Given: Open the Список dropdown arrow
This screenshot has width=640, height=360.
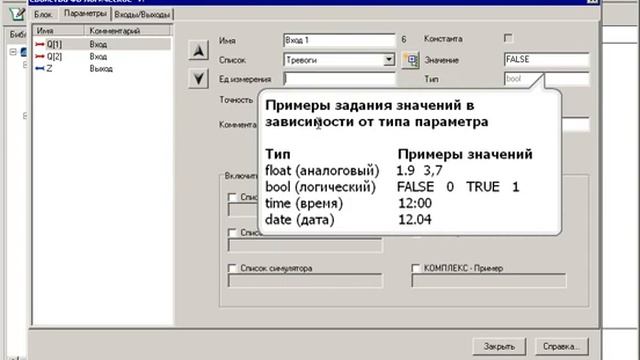Looking at the screenshot, I should pyautogui.click(x=389, y=60).
